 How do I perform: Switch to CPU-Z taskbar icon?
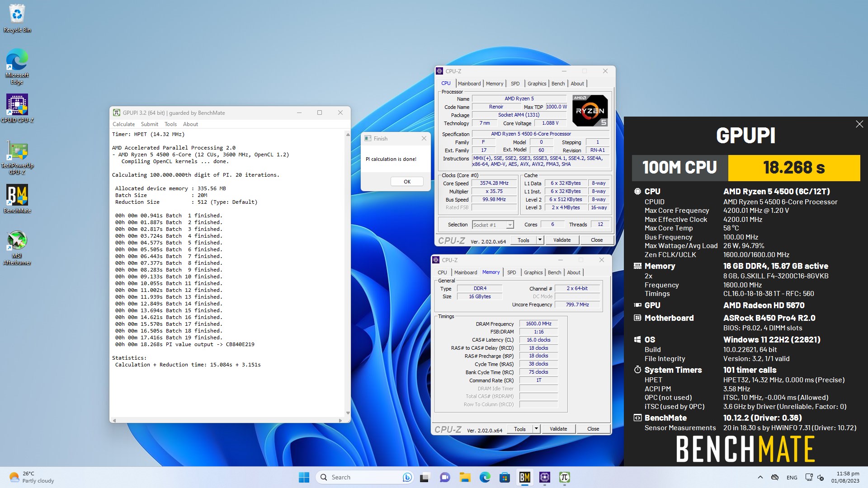[544, 477]
